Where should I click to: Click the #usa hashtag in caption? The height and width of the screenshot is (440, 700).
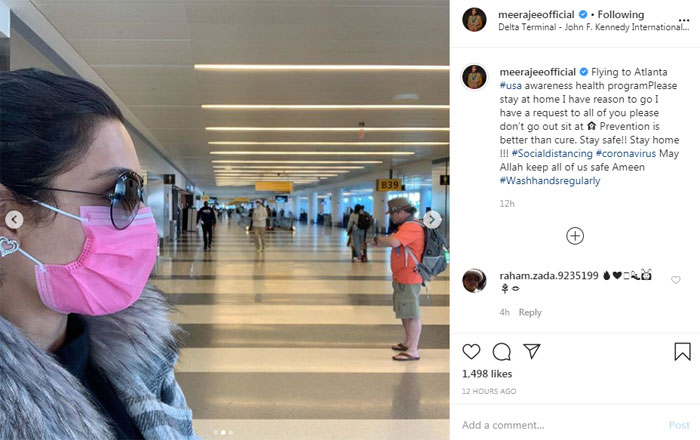(510, 86)
